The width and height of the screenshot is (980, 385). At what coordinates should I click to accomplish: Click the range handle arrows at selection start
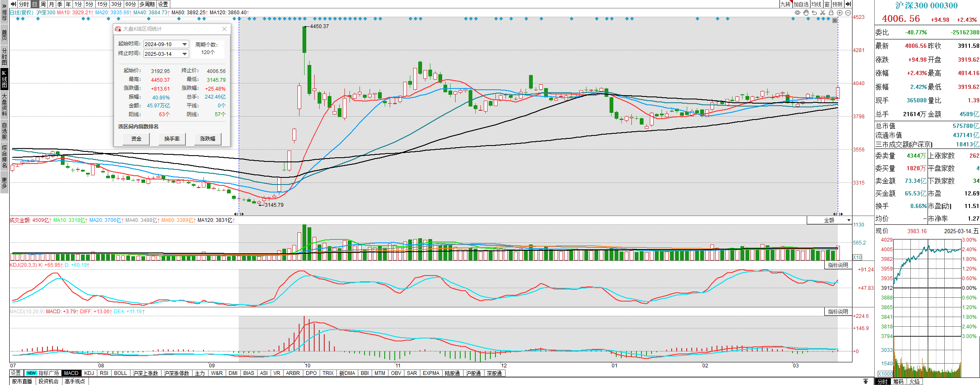239,214
